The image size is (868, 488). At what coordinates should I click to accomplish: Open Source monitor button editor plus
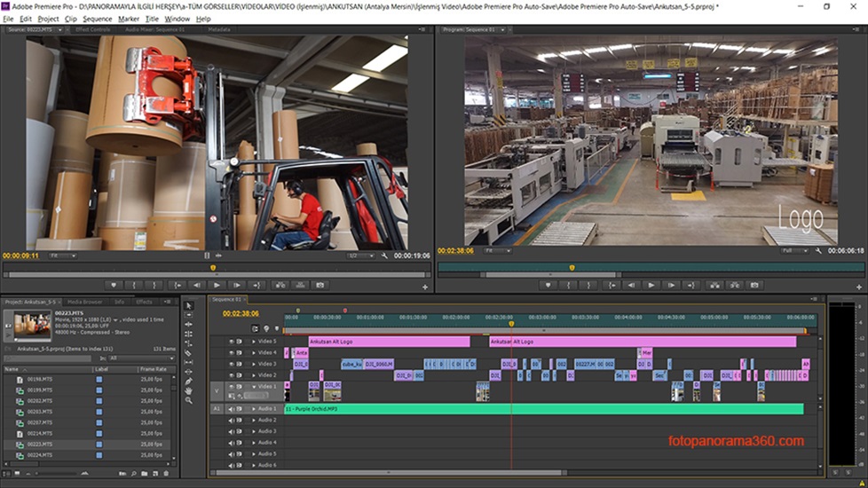click(x=424, y=287)
